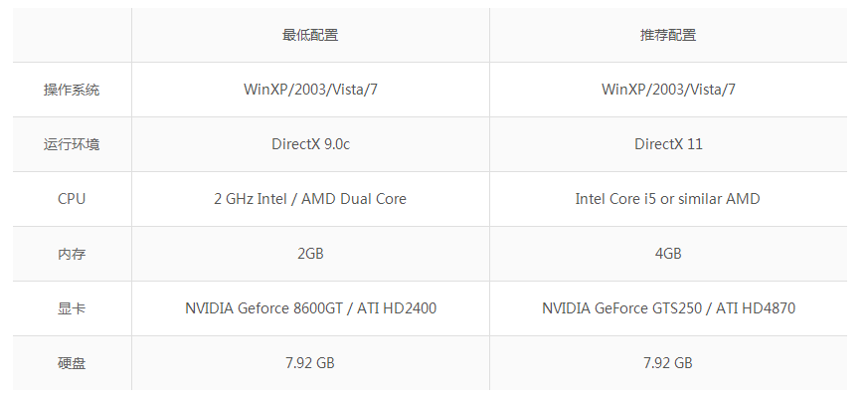Click the CPU row label
868x398 pixels.
pyautogui.click(x=72, y=199)
